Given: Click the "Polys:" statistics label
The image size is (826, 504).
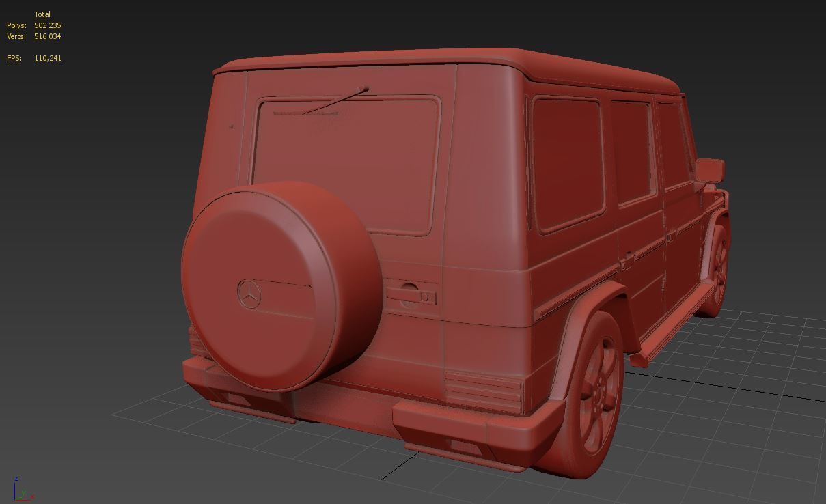Looking at the screenshot, I should [16, 25].
